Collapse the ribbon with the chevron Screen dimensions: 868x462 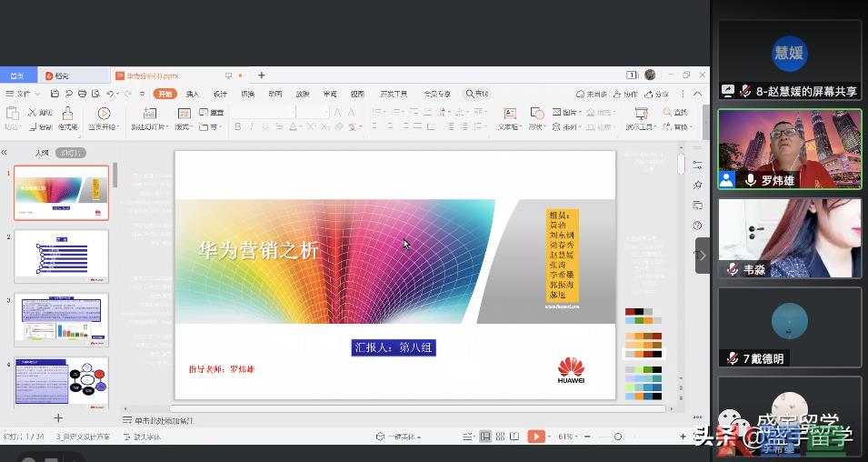tap(697, 95)
